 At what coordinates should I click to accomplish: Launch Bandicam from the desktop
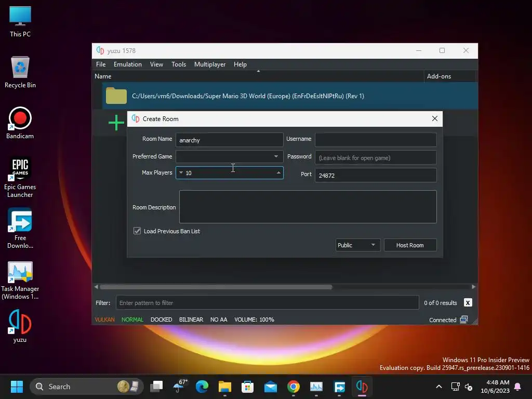pos(20,123)
